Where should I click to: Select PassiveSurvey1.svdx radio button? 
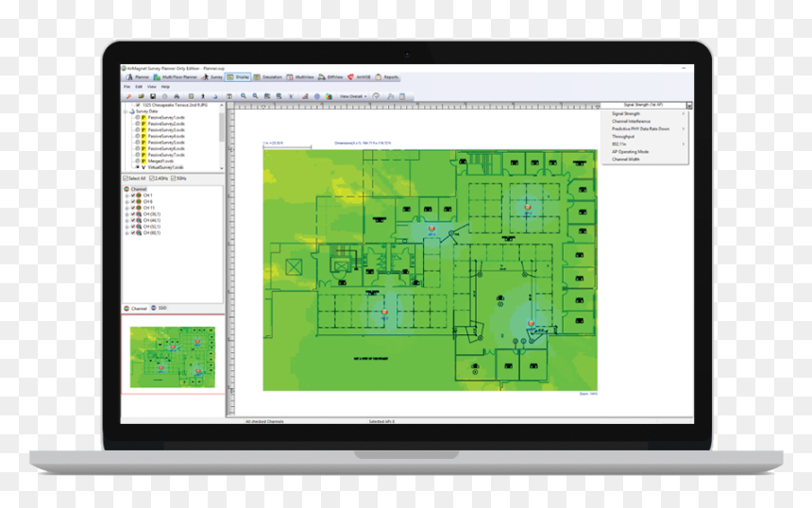click(x=137, y=117)
